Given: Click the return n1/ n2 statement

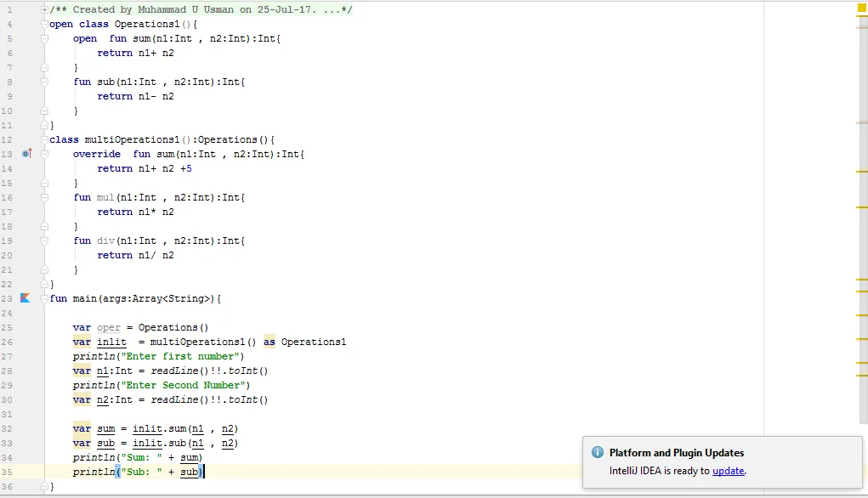Looking at the screenshot, I should [x=136, y=255].
